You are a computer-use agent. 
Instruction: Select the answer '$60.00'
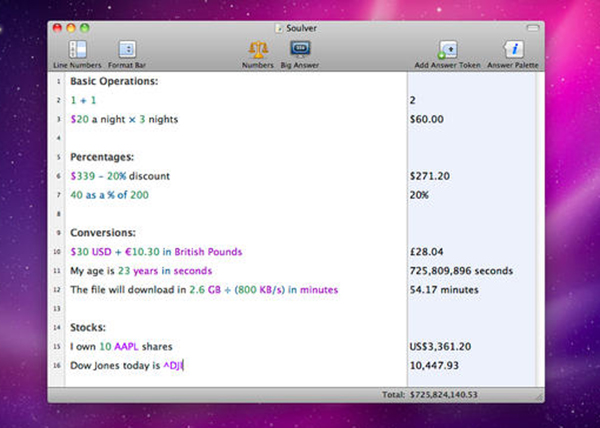(x=427, y=119)
